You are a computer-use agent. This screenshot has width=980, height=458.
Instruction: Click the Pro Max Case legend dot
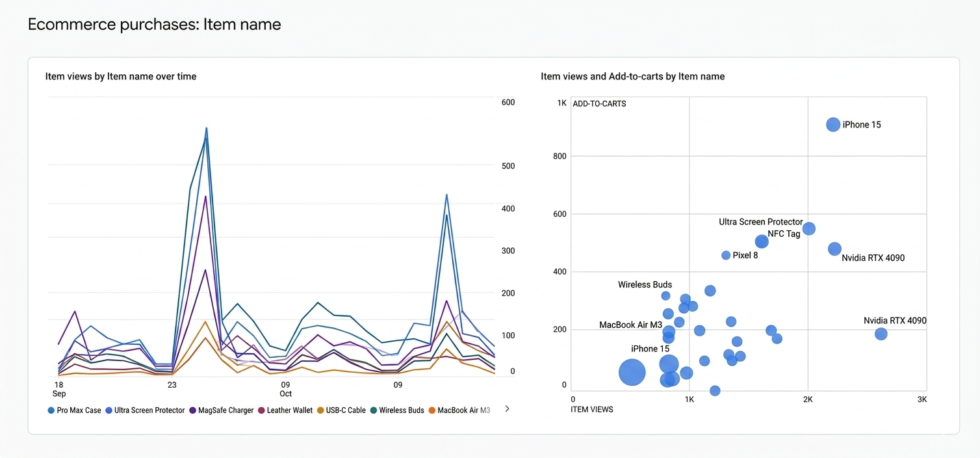tap(50, 411)
